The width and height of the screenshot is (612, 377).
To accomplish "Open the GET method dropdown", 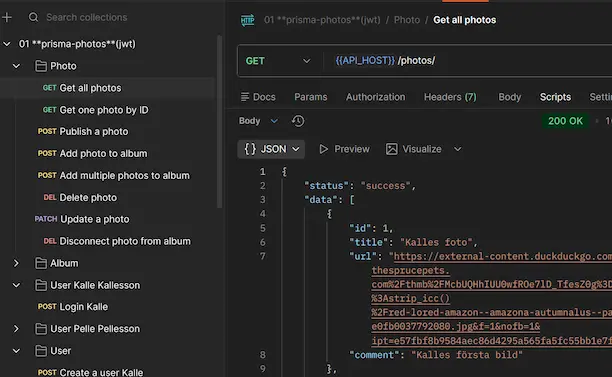I will point(279,61).
